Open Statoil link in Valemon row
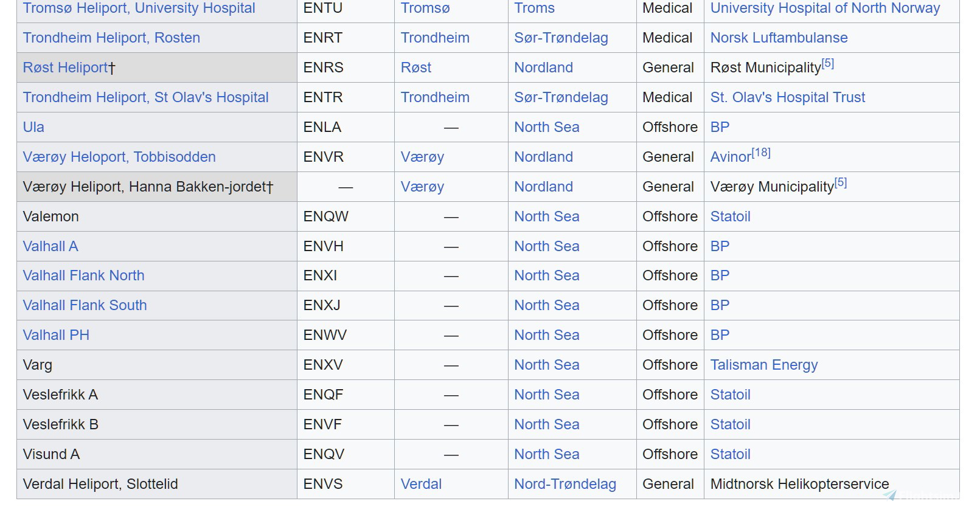 [730, 216]
